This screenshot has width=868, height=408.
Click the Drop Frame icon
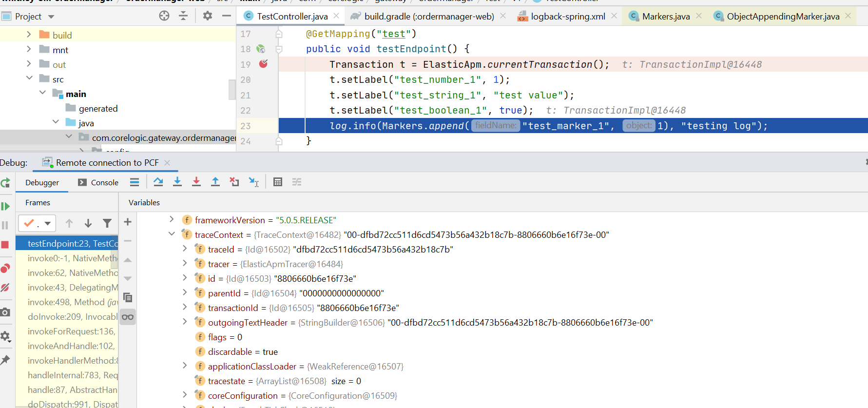pyautogui.click(x=234, y=182)
